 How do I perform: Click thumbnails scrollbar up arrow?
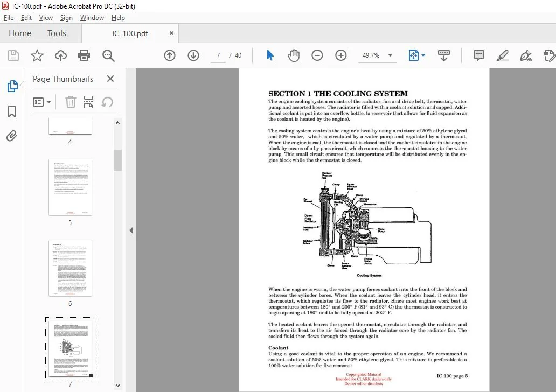click(x=118, y=123)
